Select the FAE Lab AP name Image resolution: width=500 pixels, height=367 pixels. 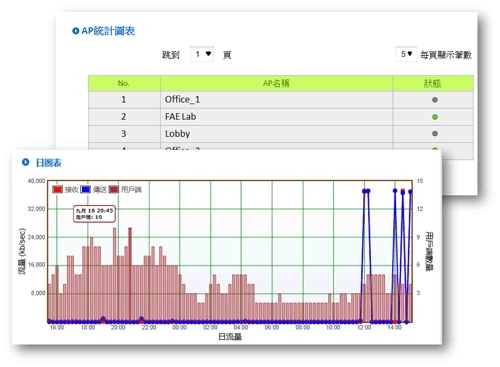pos(180,117)
